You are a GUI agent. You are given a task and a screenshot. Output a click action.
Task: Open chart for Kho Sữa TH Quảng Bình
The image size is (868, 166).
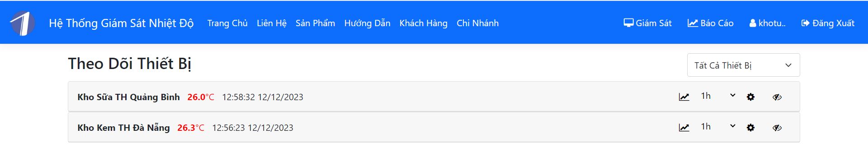pyautogui.click(x=684, y=97)
